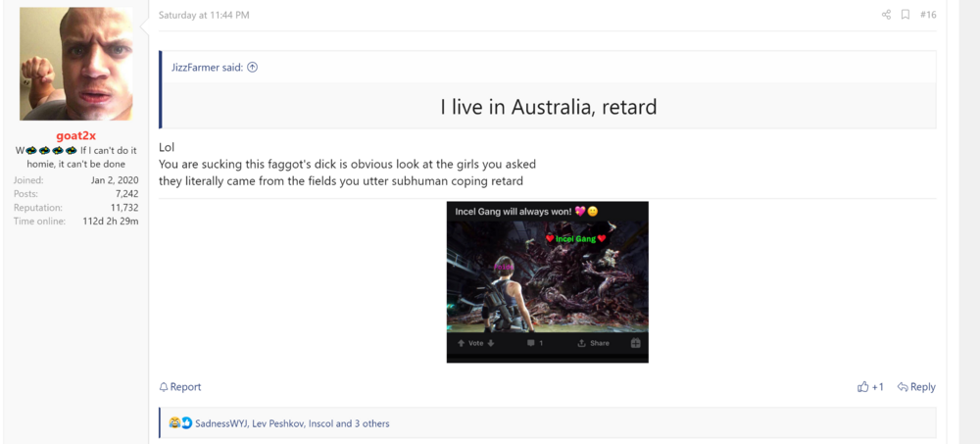
Task: Click the plus icon in the embedded image
Action: point(635,343)
